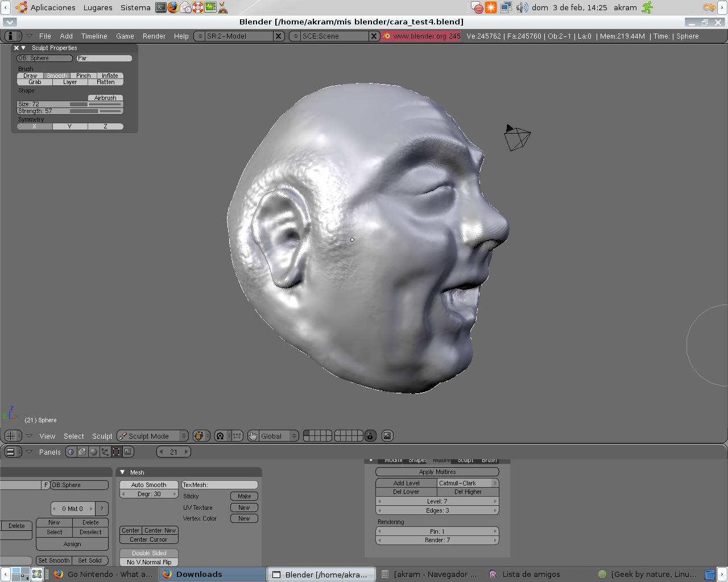
Task: Launch Firefox from the top panel
Action: [173, 7]
